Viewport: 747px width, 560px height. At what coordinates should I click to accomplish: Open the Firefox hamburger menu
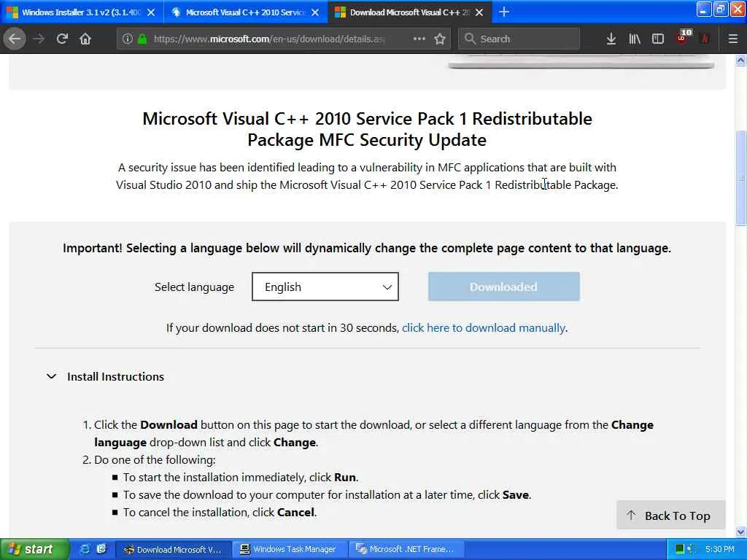(x=732, y=39)
